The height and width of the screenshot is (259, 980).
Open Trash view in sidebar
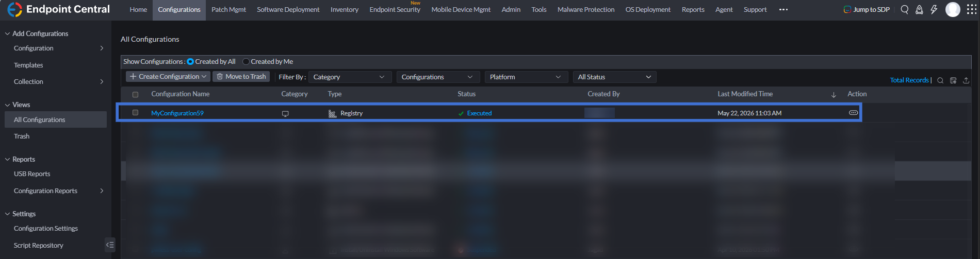[x=22, y=136]
